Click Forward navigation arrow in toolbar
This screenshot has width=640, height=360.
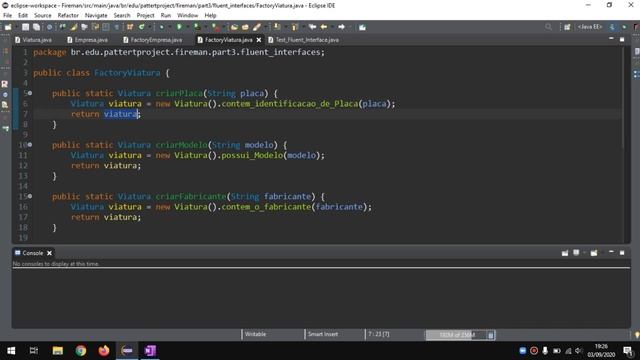pyautogui.click(x=341, y=27)
